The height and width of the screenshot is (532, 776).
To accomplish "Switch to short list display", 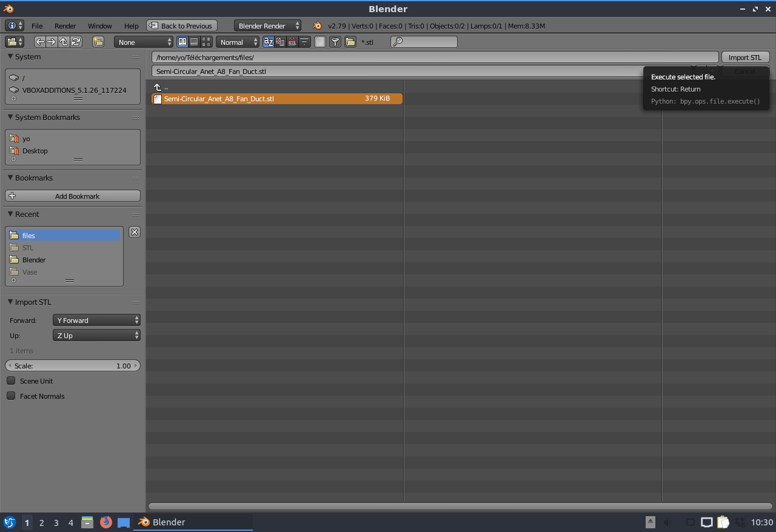I will click(x=182, y=42).
